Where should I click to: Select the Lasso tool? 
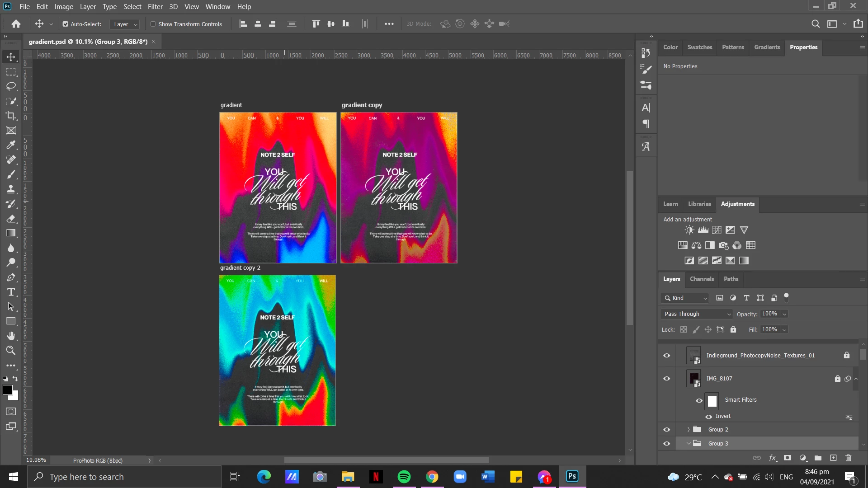click(11, 86)
